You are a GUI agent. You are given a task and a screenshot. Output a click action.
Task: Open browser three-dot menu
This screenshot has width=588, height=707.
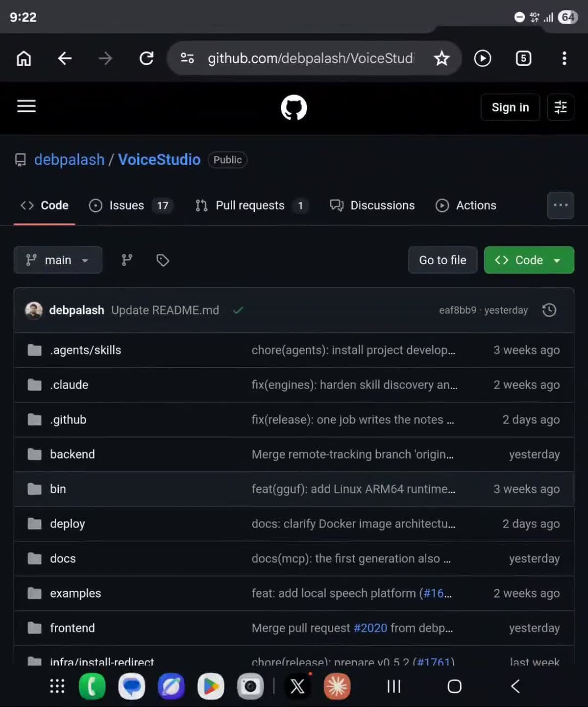point(564,58)
